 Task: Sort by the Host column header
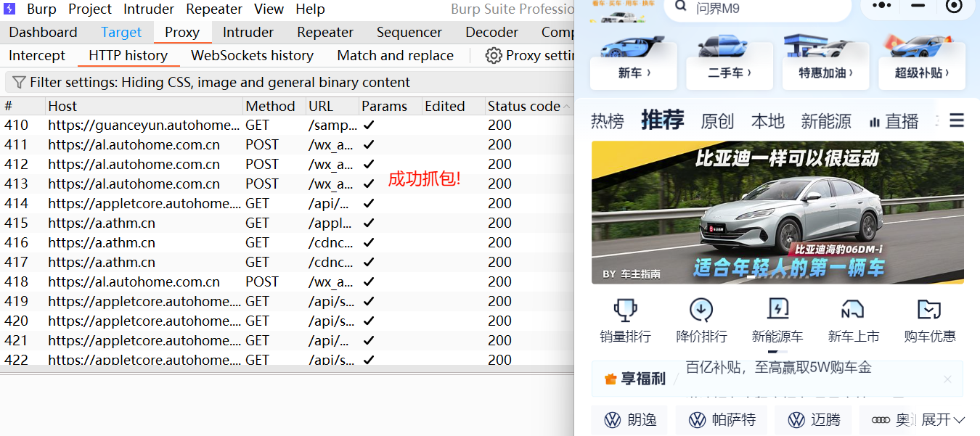(144, 106)
